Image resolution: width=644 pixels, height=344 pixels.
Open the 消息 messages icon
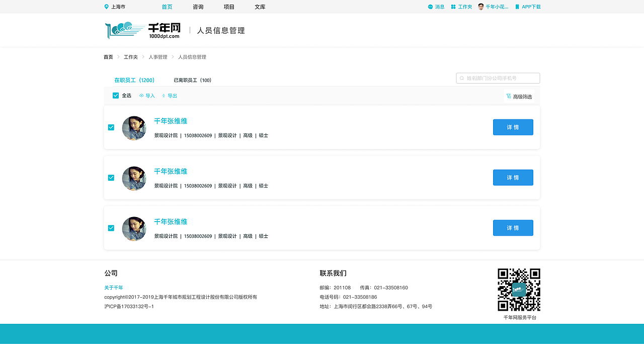tap(430, 7)
